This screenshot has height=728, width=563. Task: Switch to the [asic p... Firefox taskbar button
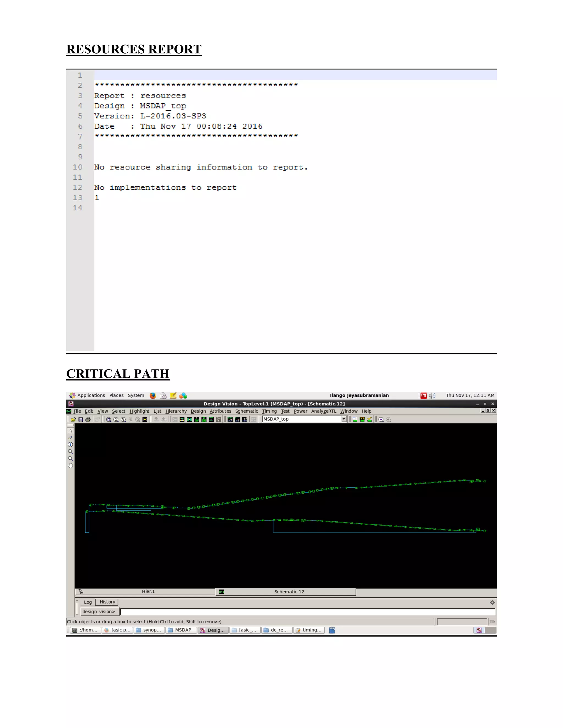(x=117, y=630)
